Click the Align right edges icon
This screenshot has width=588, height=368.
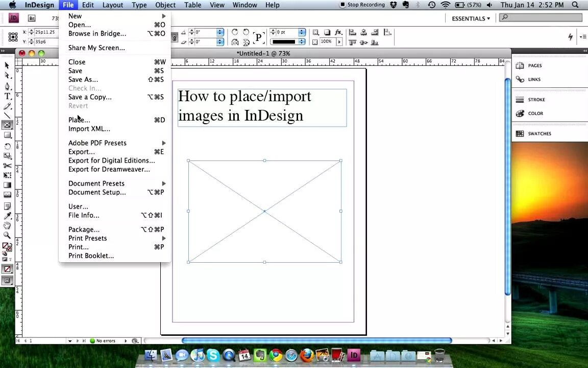(375, 32)
